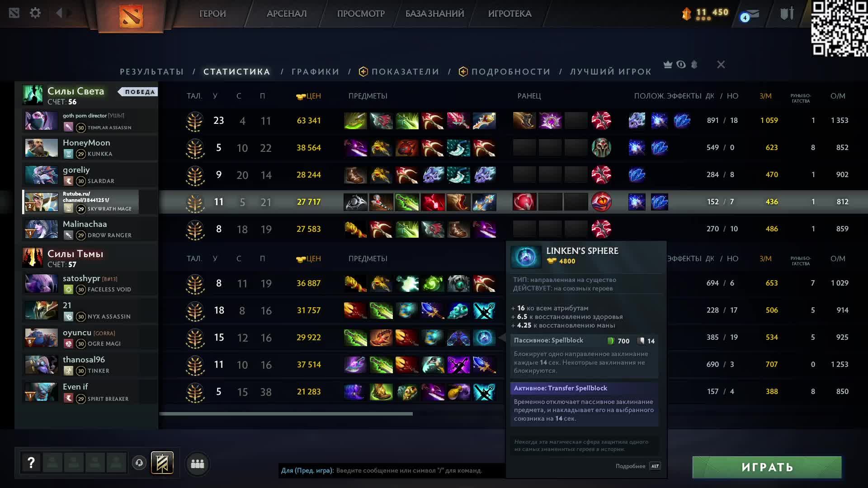The width and height of the screenshot is (868, 488).
Task: Select Templar Assassin hero portrait
Action: (41, 121)
